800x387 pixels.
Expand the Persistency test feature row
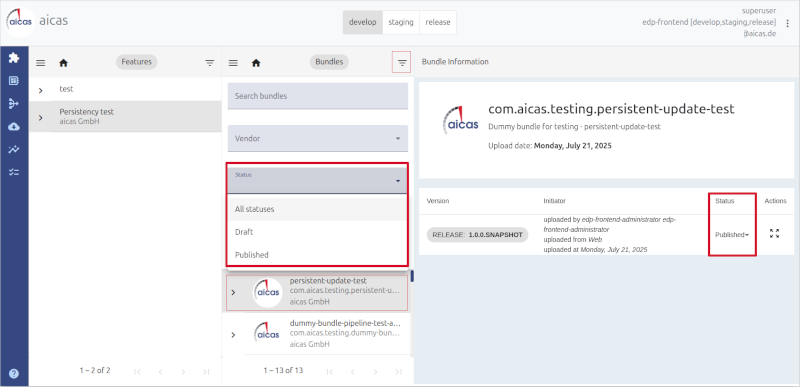[x=41, y=117]
